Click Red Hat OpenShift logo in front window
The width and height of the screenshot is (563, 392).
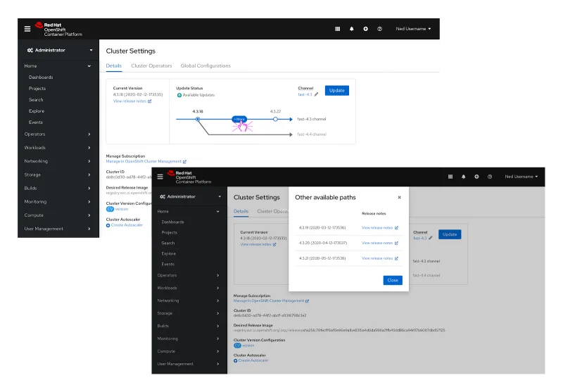point(189,177)
